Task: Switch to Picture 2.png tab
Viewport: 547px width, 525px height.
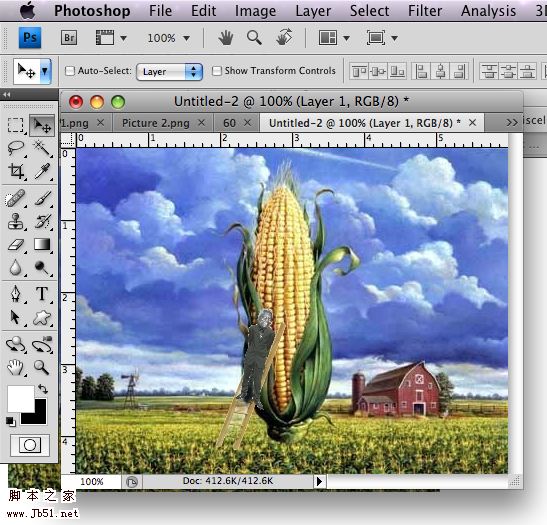Action: click(x=156, y=123)
